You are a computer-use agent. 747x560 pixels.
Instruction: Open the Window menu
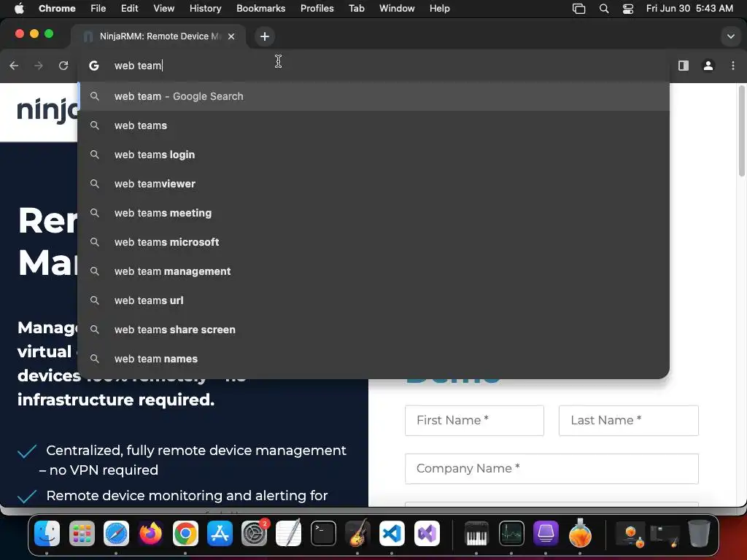pos(397,8)
